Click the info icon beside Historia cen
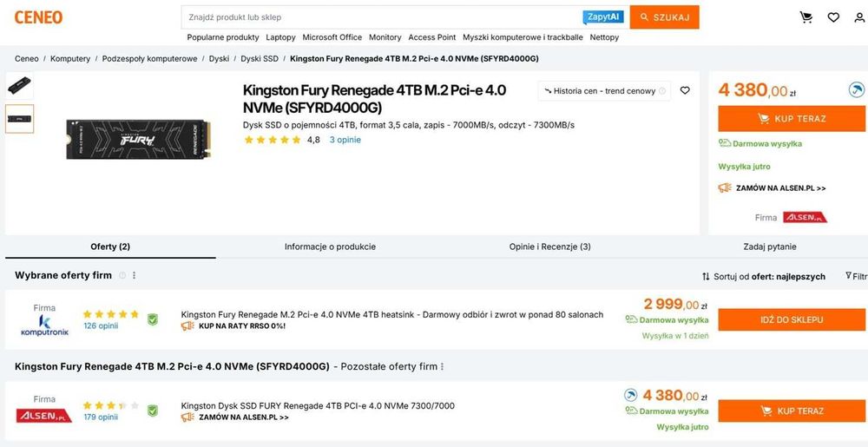 pos(662,91)
